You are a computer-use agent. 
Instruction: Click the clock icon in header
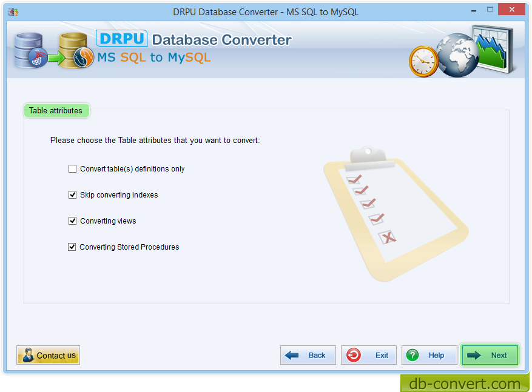click(x=423, y=61)
